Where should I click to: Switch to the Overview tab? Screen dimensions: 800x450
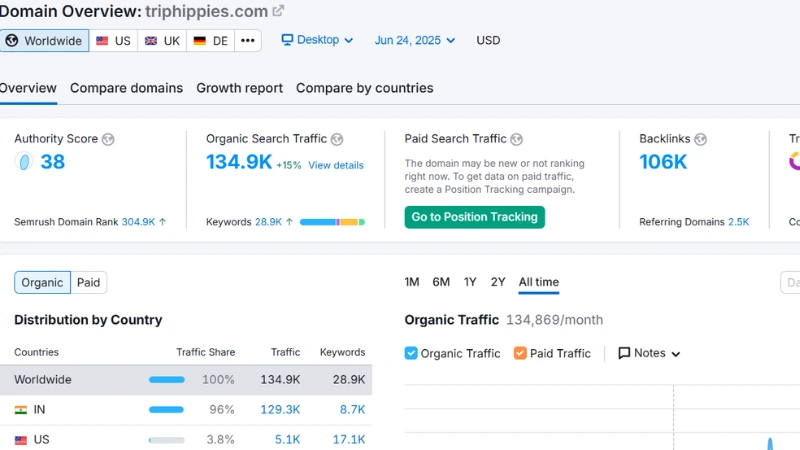pyautogui.click(x=28, y=88)
